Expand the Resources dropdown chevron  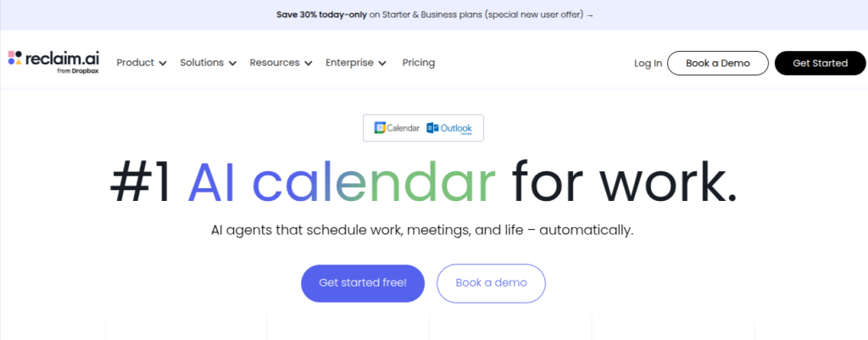309,63
